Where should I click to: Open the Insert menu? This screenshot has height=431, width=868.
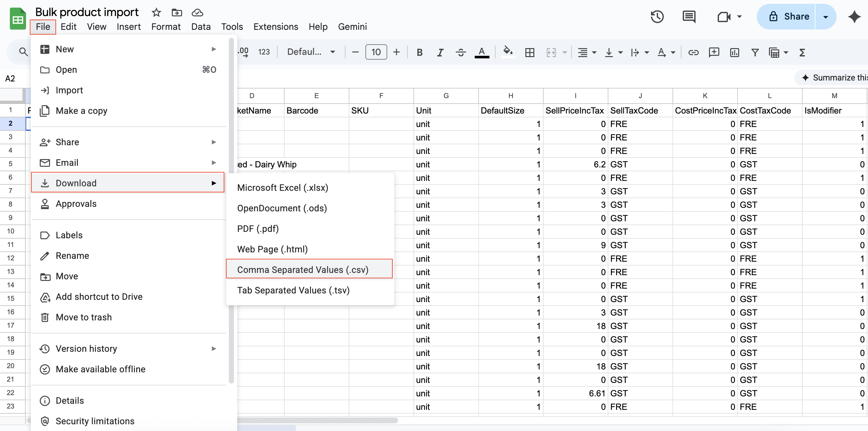pyautogui.click(x=129, y=27)
